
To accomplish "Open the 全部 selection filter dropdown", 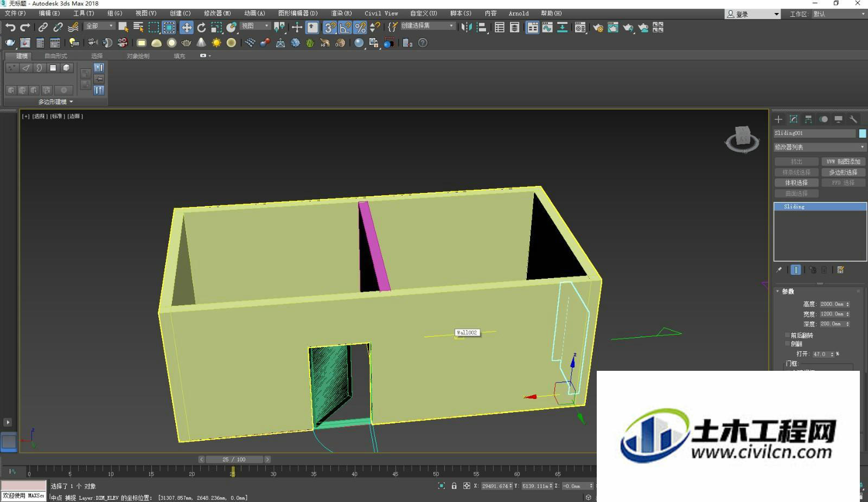I will point(100,26).
